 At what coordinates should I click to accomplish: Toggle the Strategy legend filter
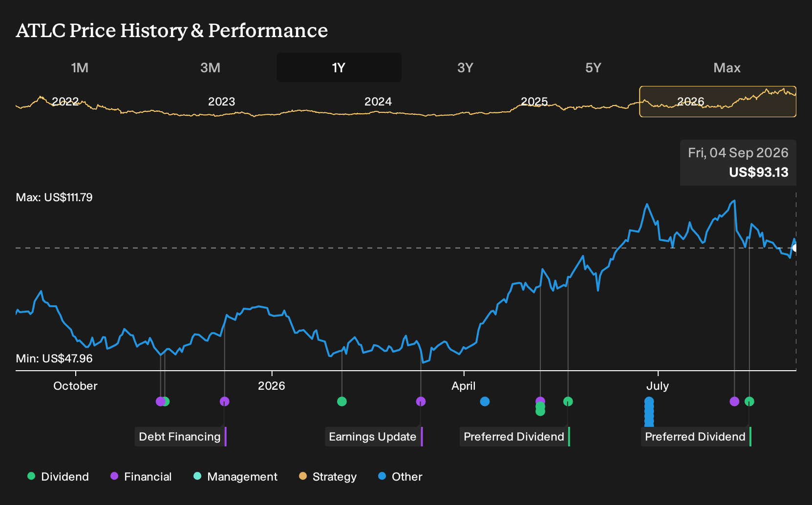328,477
